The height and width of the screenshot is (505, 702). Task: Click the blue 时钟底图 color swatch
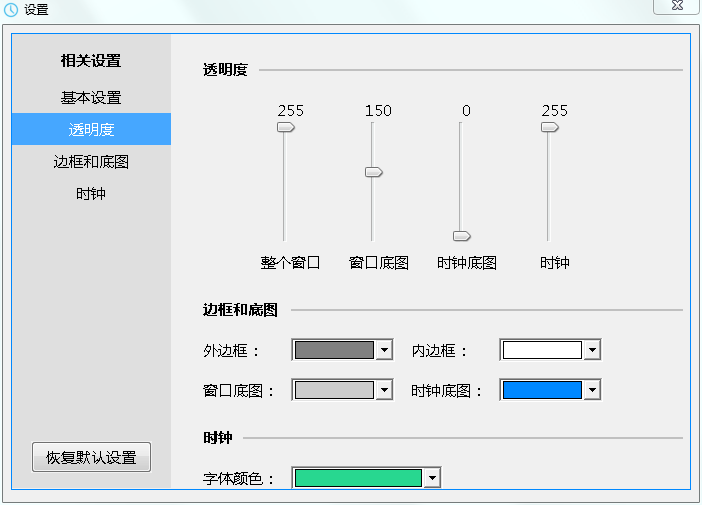541,390
